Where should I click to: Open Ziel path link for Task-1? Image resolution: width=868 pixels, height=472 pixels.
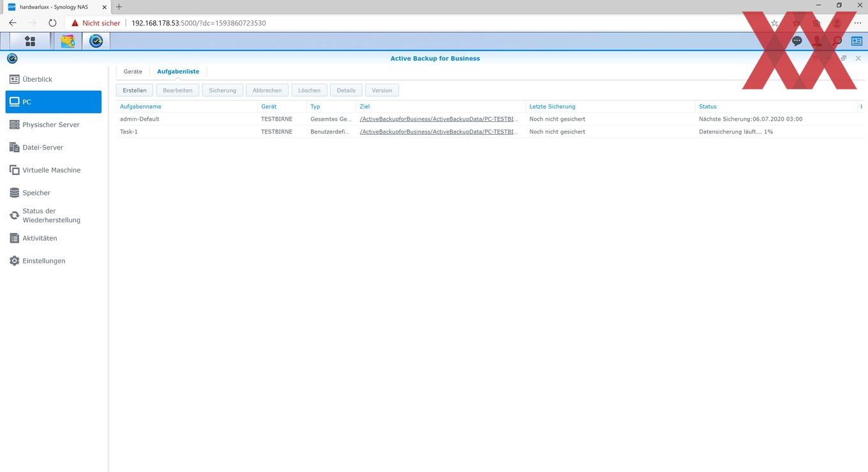(x=439, y=132)
